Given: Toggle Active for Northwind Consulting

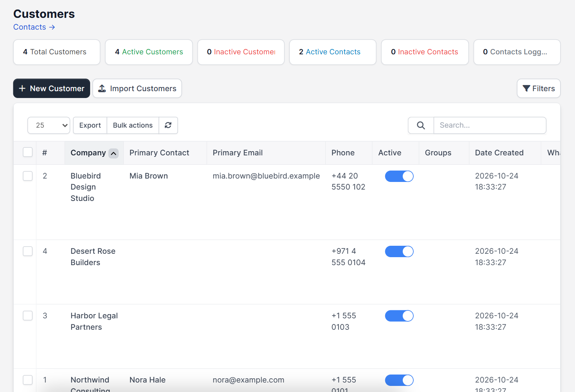Looking at the screenshot, I should [399, 380].
